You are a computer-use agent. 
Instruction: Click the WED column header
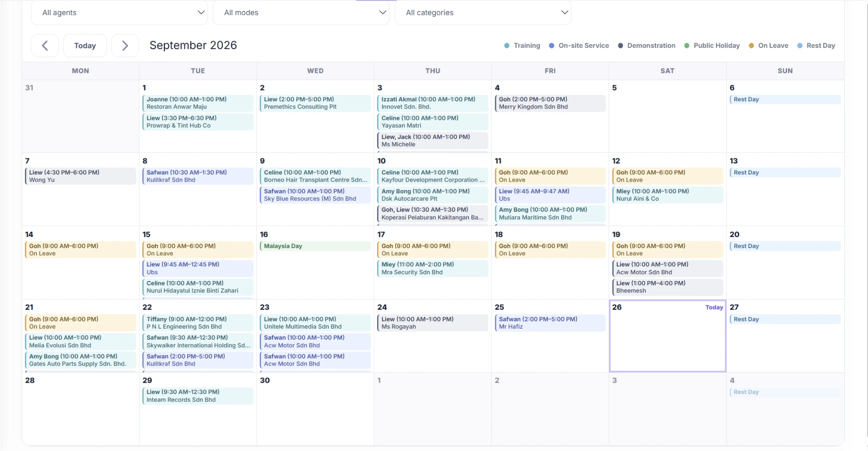(x=315, y=71)
